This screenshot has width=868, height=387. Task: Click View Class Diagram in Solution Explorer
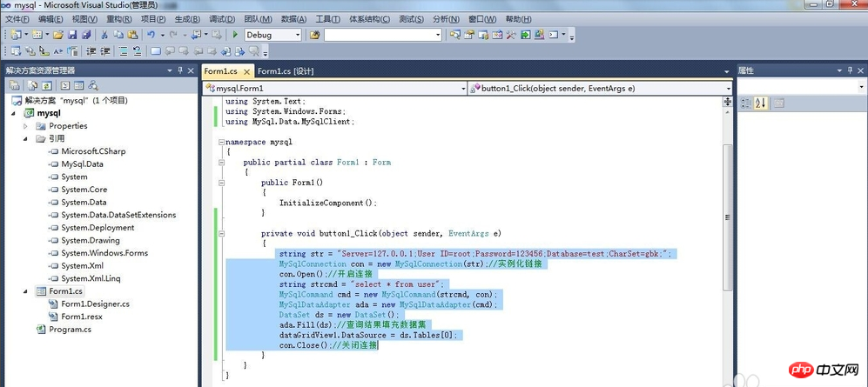(x=93, y=86)
